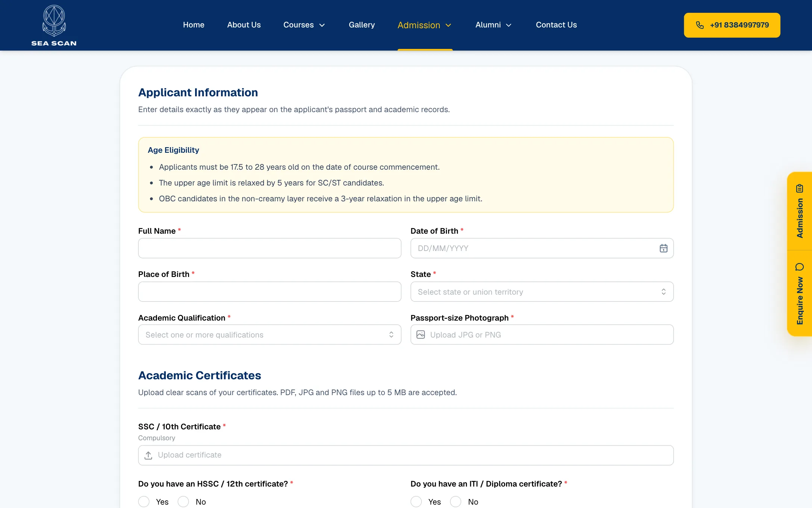Image resolution: width=812 pixels, height=508 pixels.
Task: Click the SSC certificate upload field
Action: coord(406,455)
